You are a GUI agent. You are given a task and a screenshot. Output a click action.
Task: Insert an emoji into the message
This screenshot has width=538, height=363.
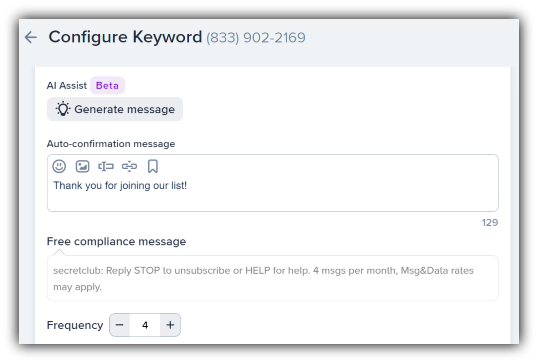(59, 166)
